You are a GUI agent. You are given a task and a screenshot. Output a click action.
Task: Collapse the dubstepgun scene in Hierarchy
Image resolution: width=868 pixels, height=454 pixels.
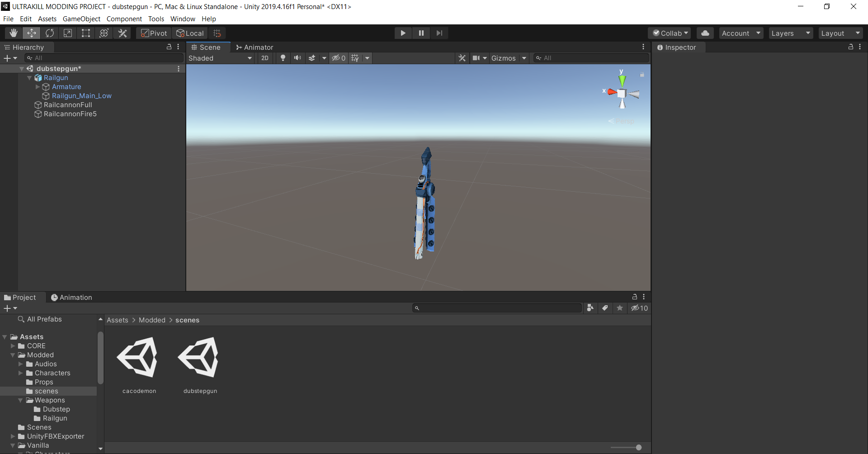[x=21, y=69]
